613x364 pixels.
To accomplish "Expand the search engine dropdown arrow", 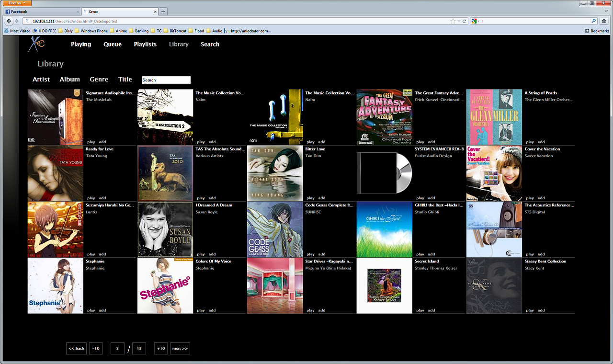I will click(478, 21).
